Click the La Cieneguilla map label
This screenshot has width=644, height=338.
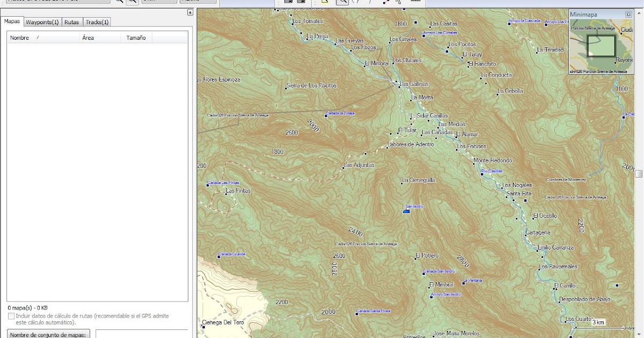click(419, 180)
